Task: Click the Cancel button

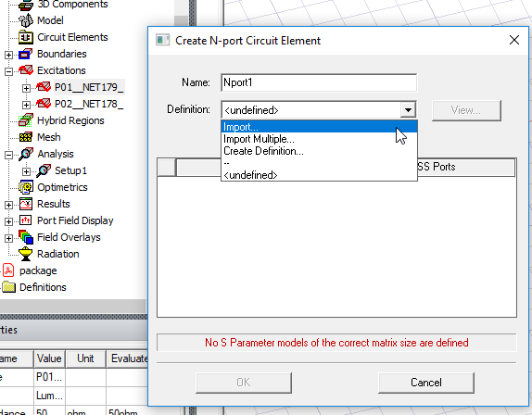Action: (x=426, y=383)
